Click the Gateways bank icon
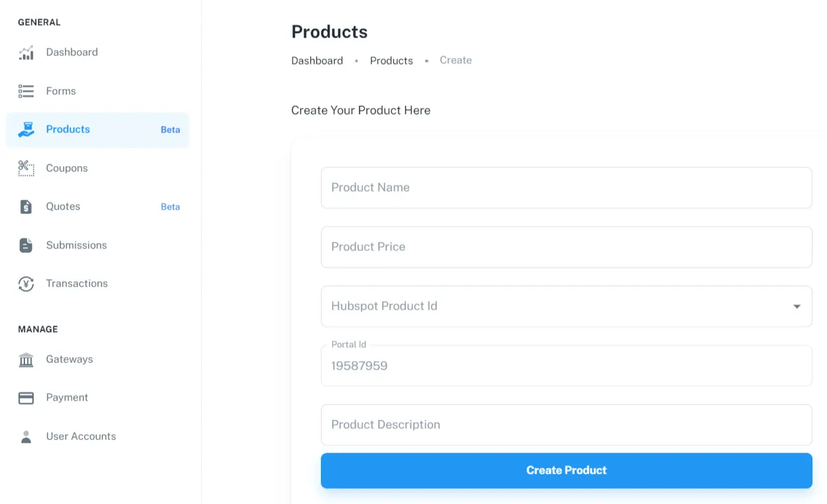 [x=26, y=360]
